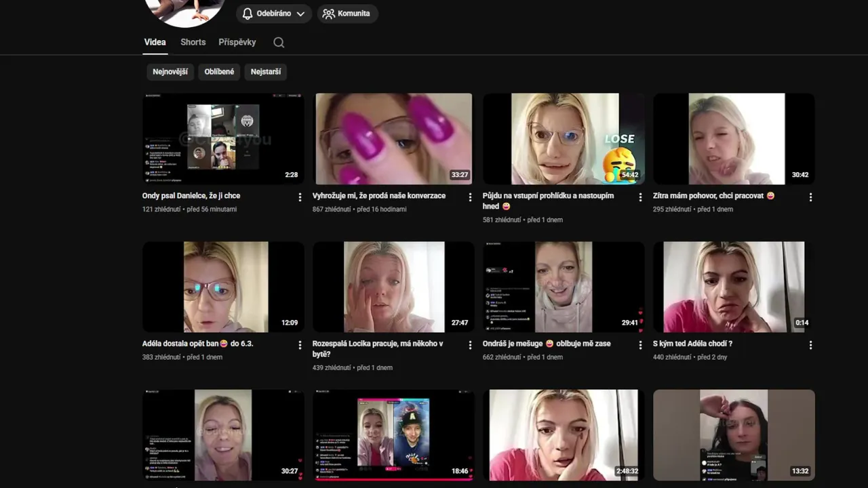Open video titled 'Adéla dostala opět ban'
This screenshot has width=868, height=488.
pos(198,344)
